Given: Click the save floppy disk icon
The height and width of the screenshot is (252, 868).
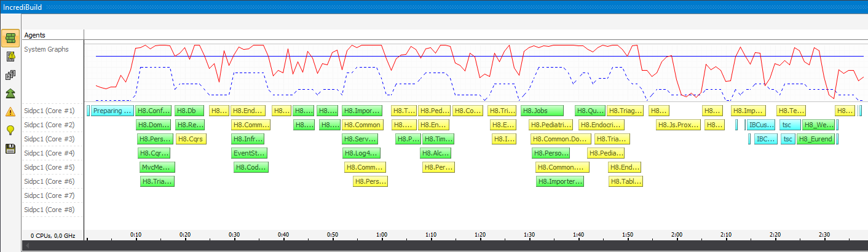Looking at the screenshot, I should (x=10, y=148).
